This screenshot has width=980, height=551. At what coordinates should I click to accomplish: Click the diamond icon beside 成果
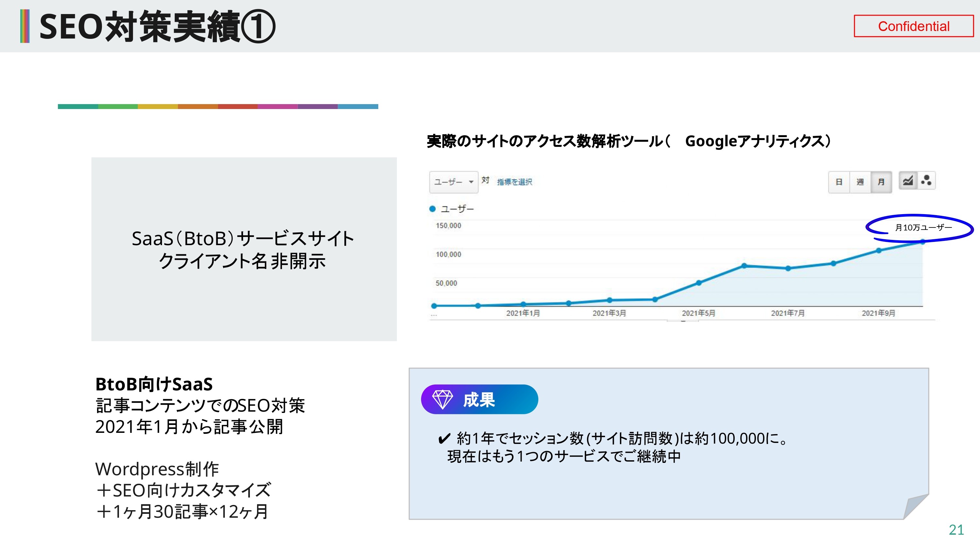[x=442, y=399]
